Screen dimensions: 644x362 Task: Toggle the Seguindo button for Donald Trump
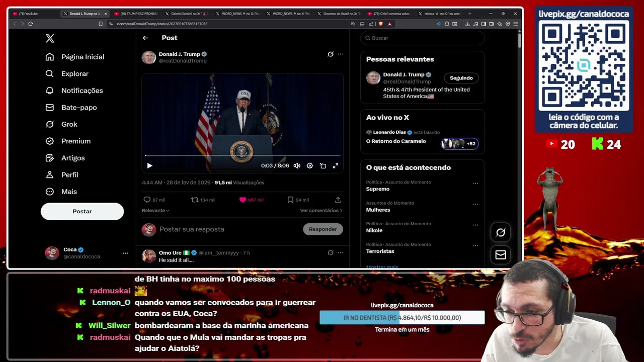point(461,78)
